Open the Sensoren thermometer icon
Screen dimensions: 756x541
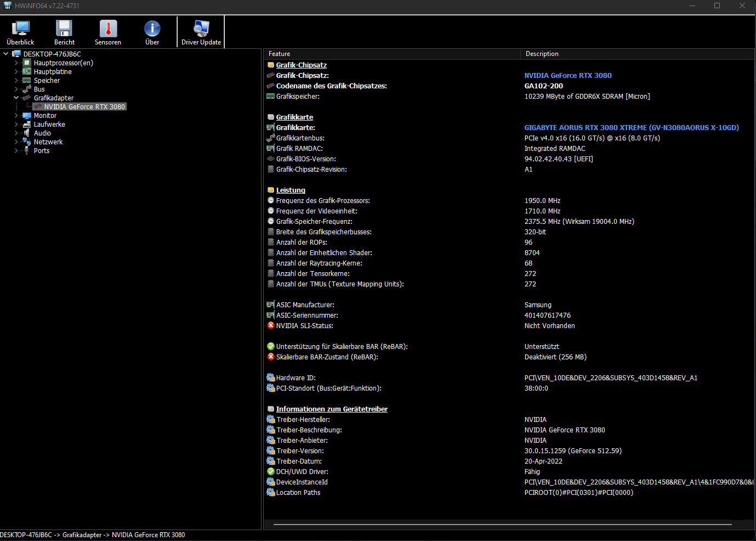point(108,33)
